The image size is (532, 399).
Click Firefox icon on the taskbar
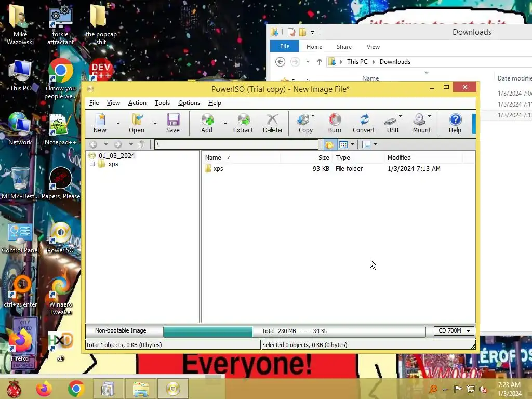(x=44, y=389)
